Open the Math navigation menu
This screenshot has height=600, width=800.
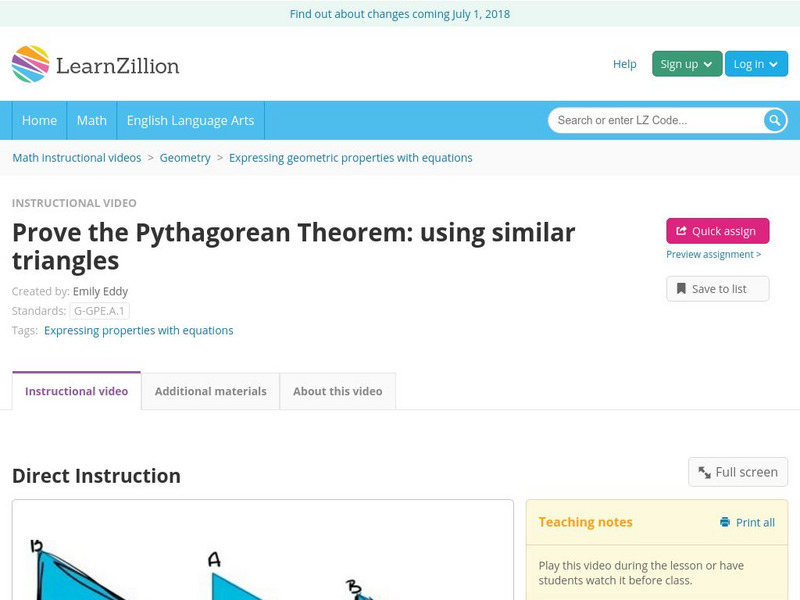coord(91,120)
